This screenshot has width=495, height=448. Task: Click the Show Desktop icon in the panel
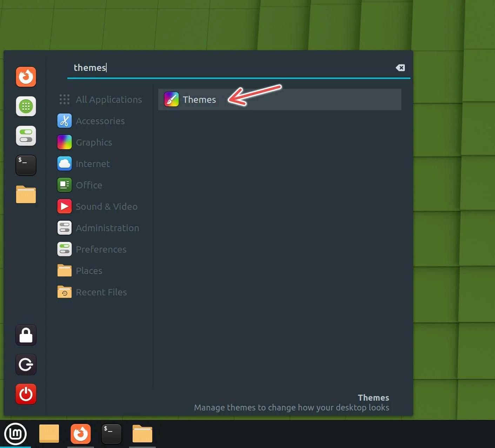(49, 434)
